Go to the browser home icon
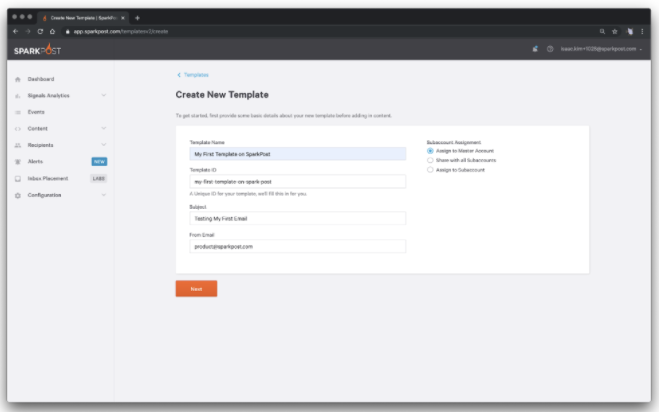The width and height of the screenshot is (659, 412). coord(52,31)
